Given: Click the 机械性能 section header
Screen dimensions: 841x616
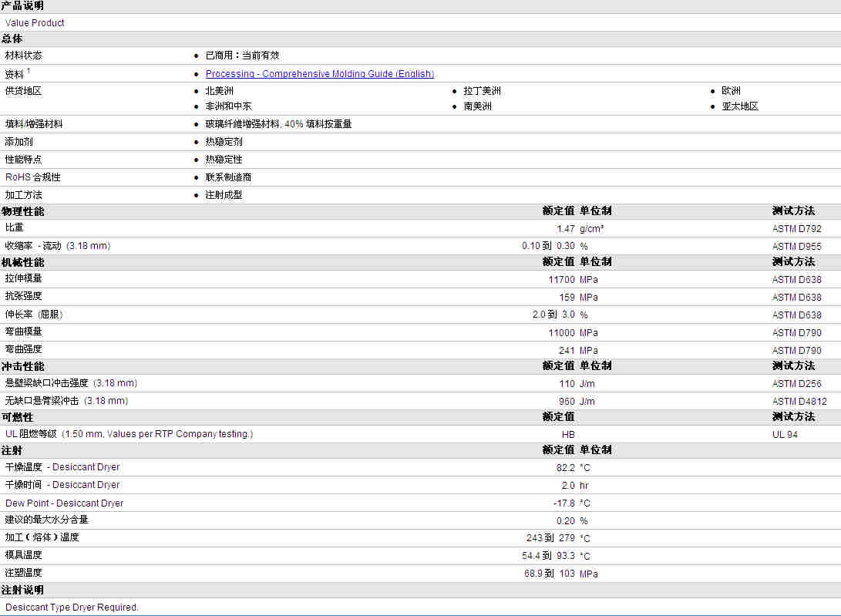Looking at the screenshot, I should (23, 263).
